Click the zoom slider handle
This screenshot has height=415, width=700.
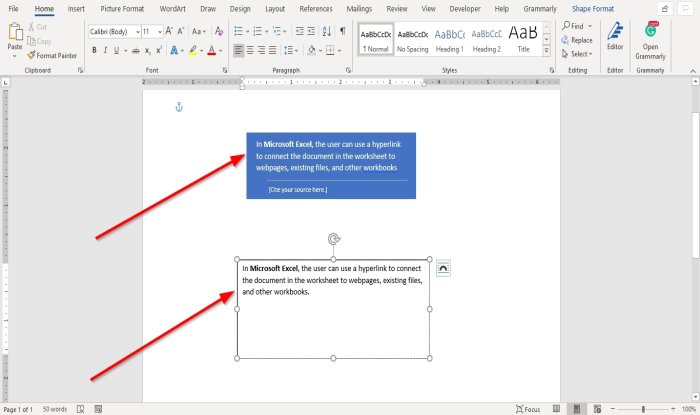click(643, 409)
